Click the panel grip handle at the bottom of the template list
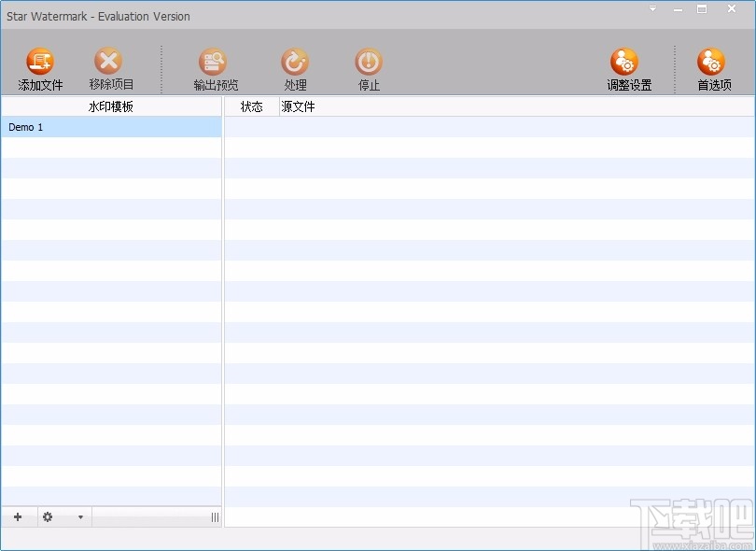The width and height of the screenshot is (756, 551). coord(215,517)
